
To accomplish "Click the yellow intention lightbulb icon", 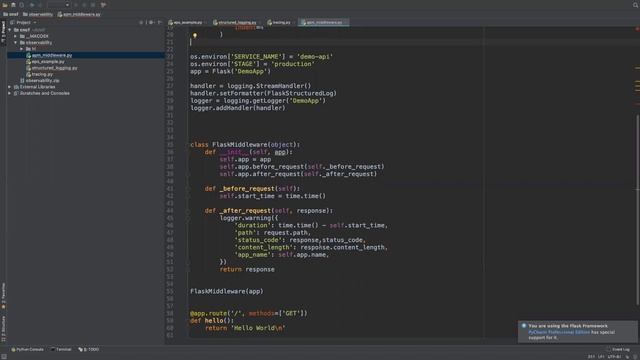I will [195, 36].
